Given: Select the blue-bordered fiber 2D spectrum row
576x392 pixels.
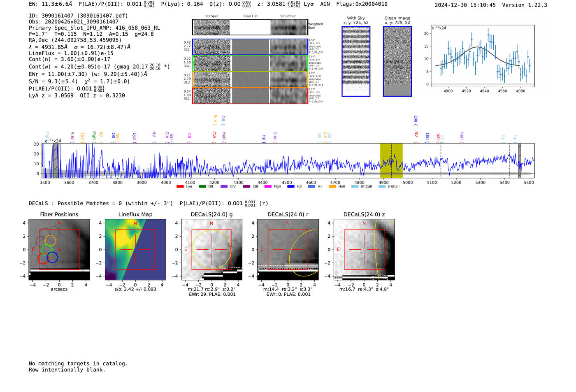Looking at the screenshot, I should click(x=250, y=47).
